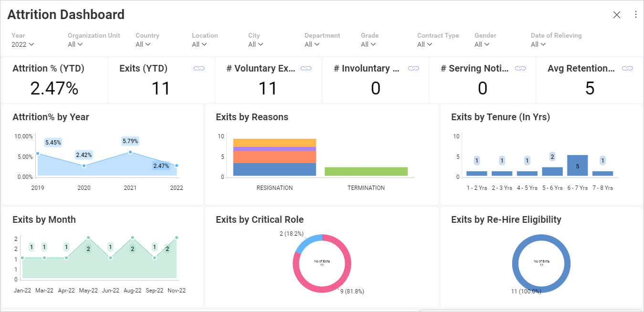Close the Attrition Dashboard

coord(617,15)
